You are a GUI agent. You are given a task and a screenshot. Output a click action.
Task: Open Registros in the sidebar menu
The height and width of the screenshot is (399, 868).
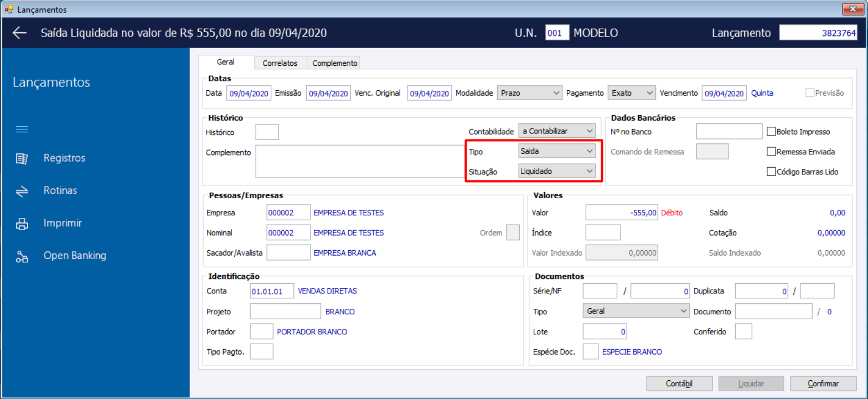click(64, 158)
